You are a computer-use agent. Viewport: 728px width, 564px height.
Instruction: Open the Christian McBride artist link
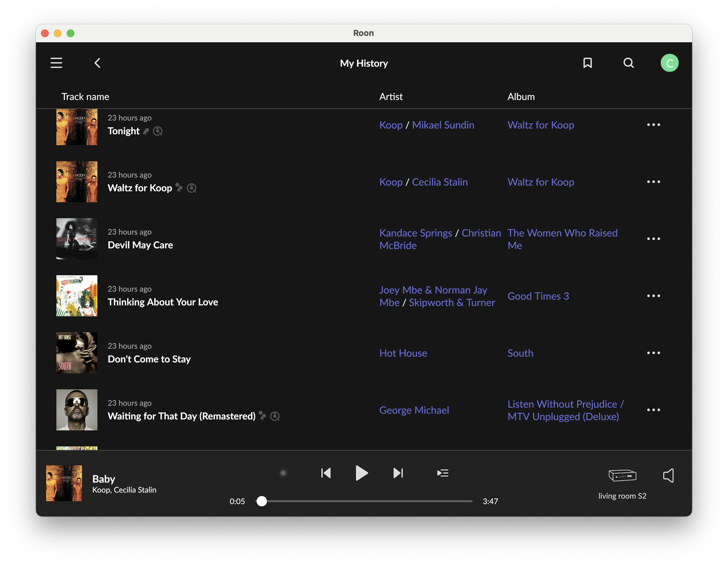pos(440,239)
